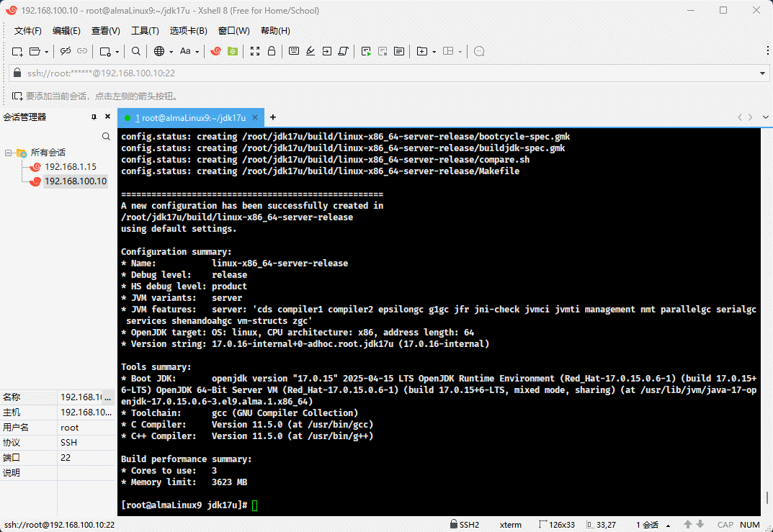The width and height of the screenshot is (773, 532).
Task: Click the session manager search magnifier
Action: 106,137
